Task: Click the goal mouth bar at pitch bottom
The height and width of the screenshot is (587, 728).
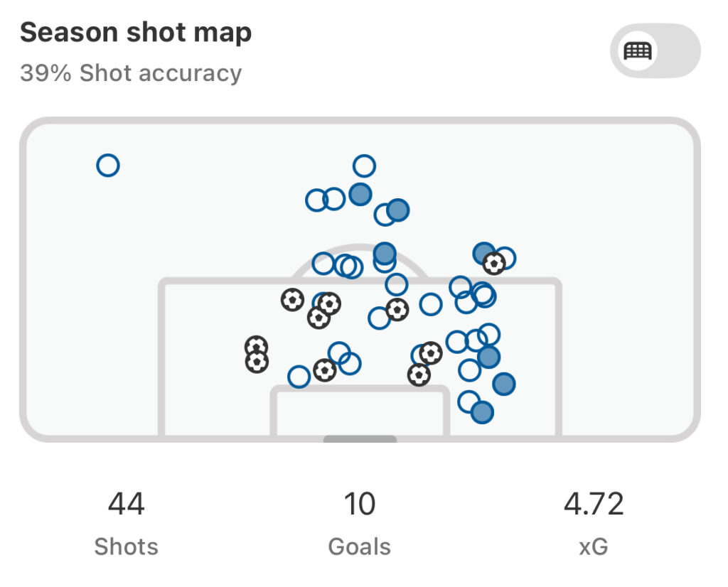Action: [x=360, y=438]
